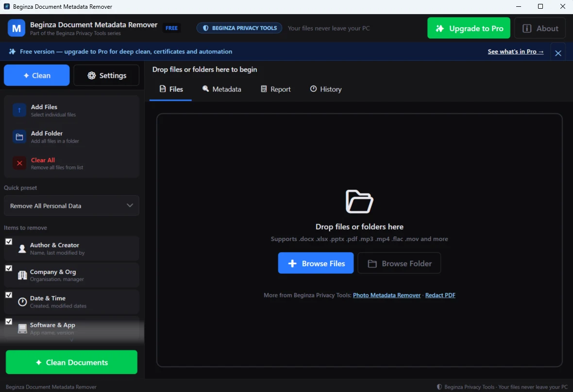Click the Author & Creator person icon
This screenshot has width=573, height=392.
(22, 248)
